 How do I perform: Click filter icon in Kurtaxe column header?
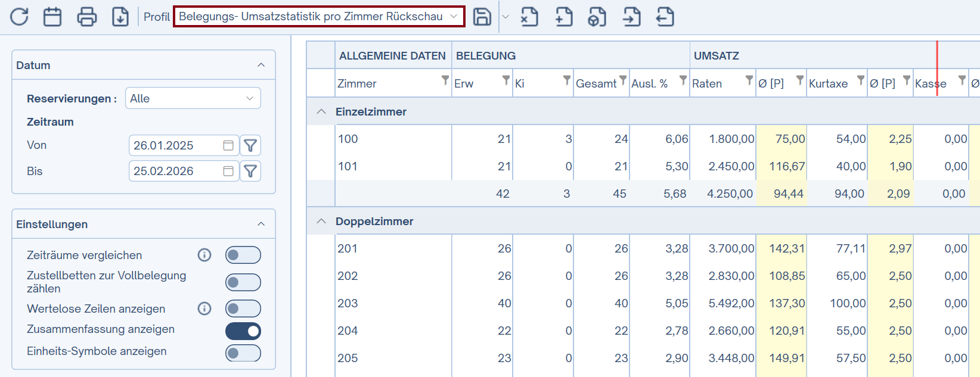point(861,80)
